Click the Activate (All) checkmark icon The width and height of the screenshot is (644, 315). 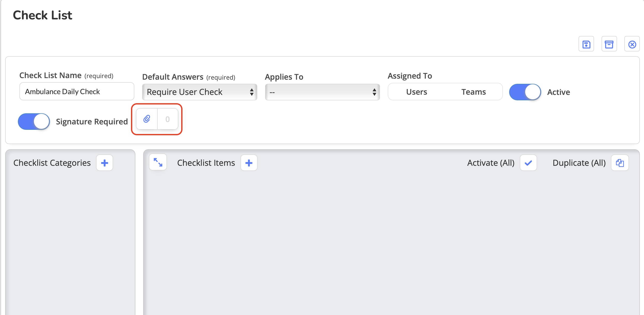coord(528,163)
